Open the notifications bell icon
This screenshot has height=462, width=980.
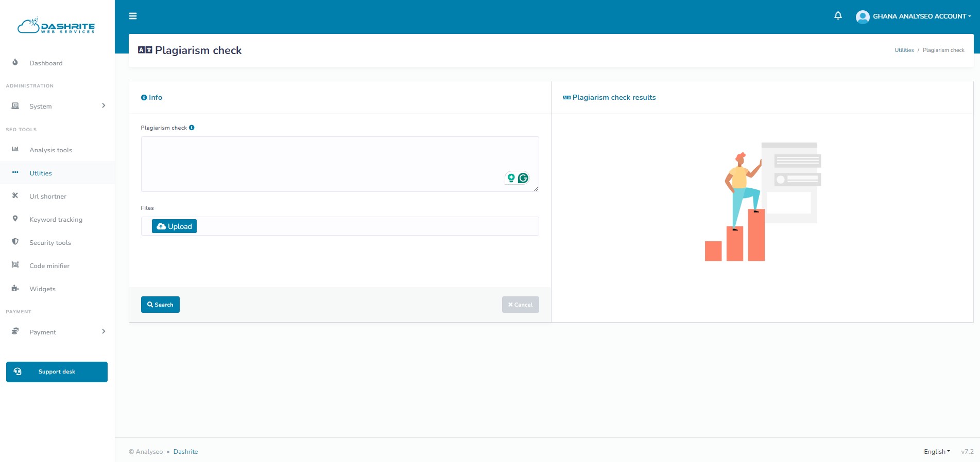(x=838, y=16)
